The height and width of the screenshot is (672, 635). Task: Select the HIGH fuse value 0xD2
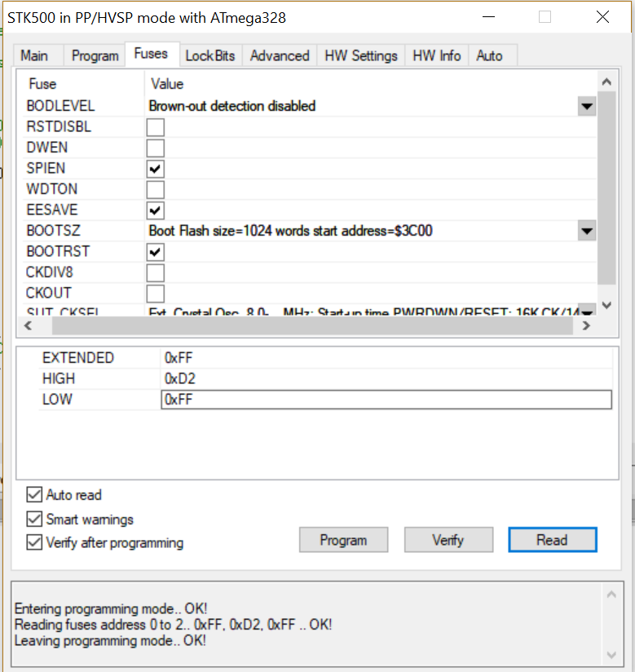180,379
